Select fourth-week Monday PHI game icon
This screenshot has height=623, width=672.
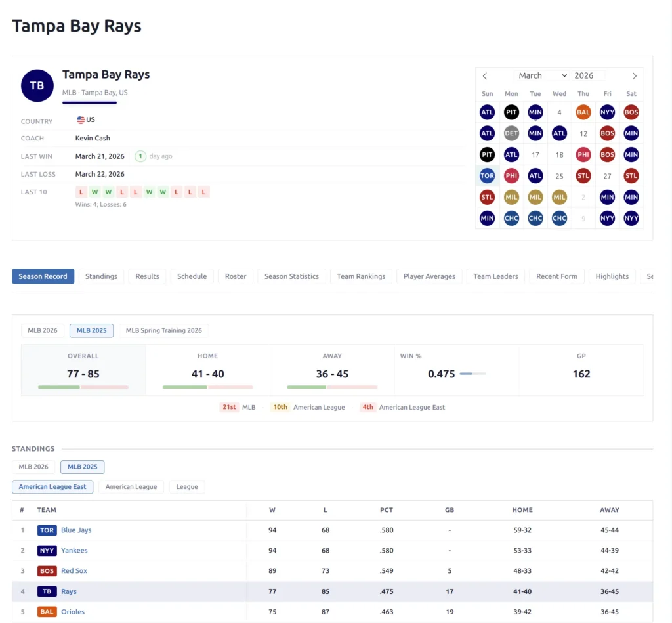(511, 176)
